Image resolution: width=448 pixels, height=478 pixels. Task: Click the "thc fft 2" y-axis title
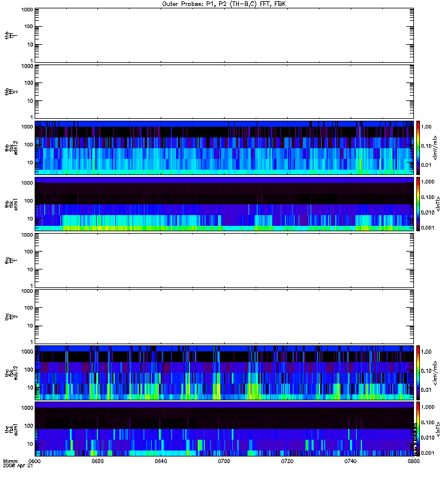[11, 317]
